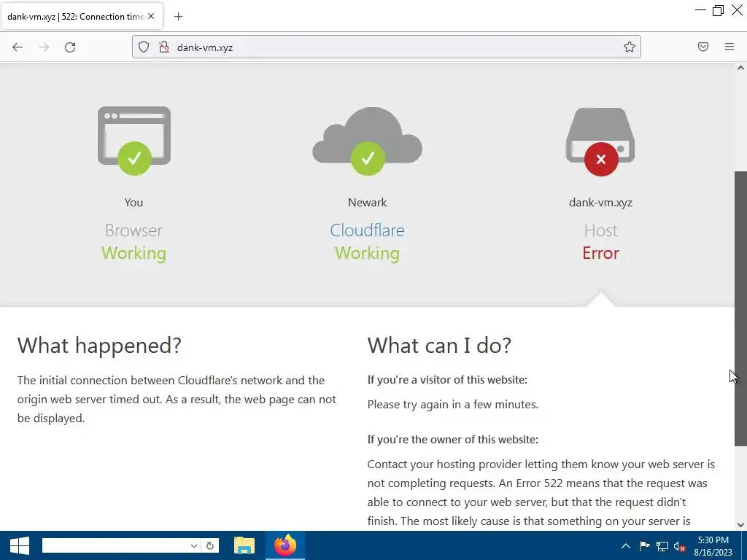The width and height of the screenshot is (747, 560).
Task: Bookmark this page with the star icon
Action: (x=630, y=47)
